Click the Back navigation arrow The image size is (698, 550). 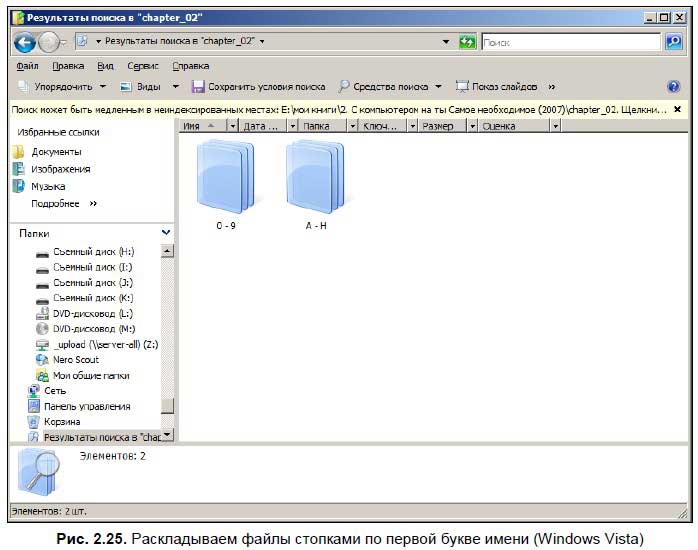(x=24, y=42)
